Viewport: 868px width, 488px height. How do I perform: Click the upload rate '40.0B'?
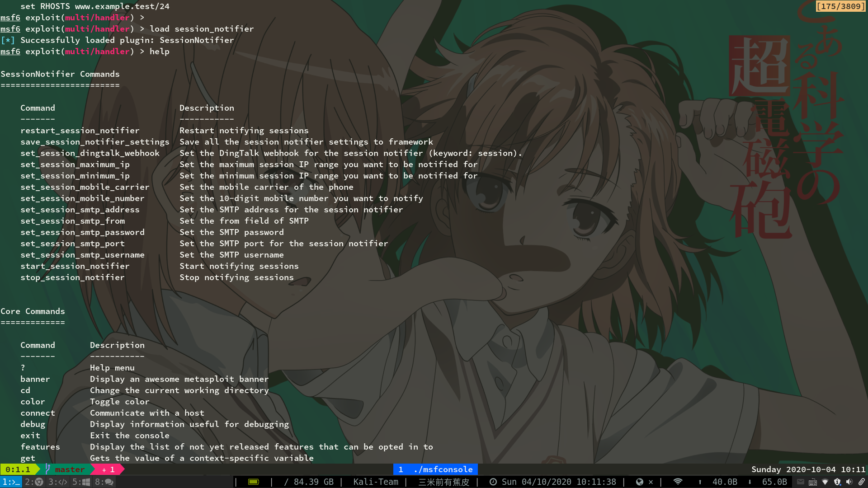[725, 482]
